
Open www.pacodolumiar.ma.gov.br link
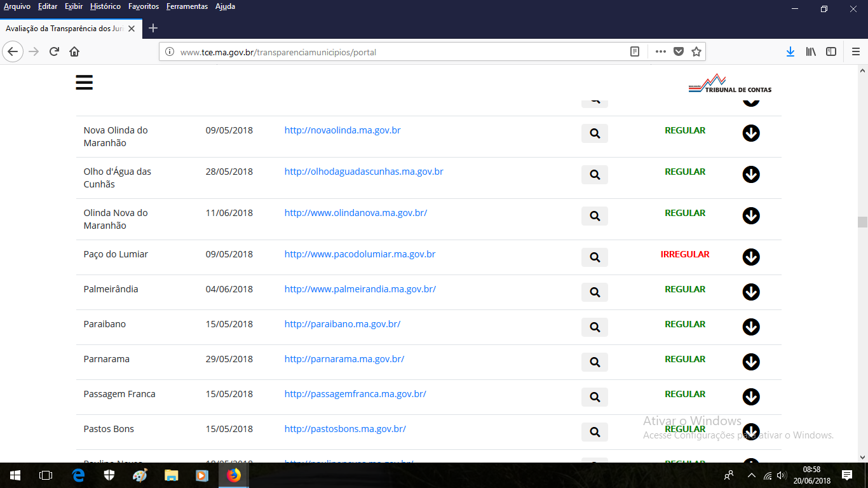(x=360, y=254)
